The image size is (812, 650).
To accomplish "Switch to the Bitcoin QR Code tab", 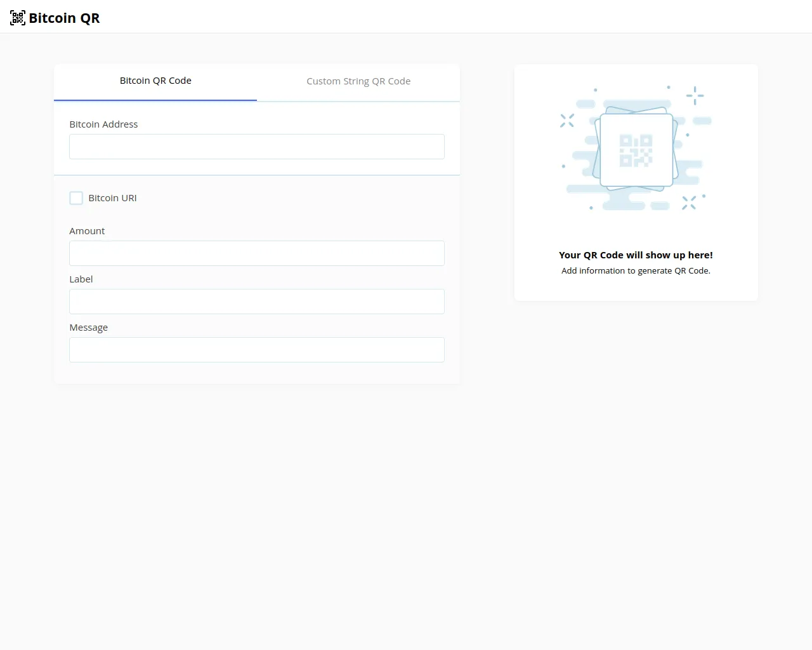I will tap(155, 81).
